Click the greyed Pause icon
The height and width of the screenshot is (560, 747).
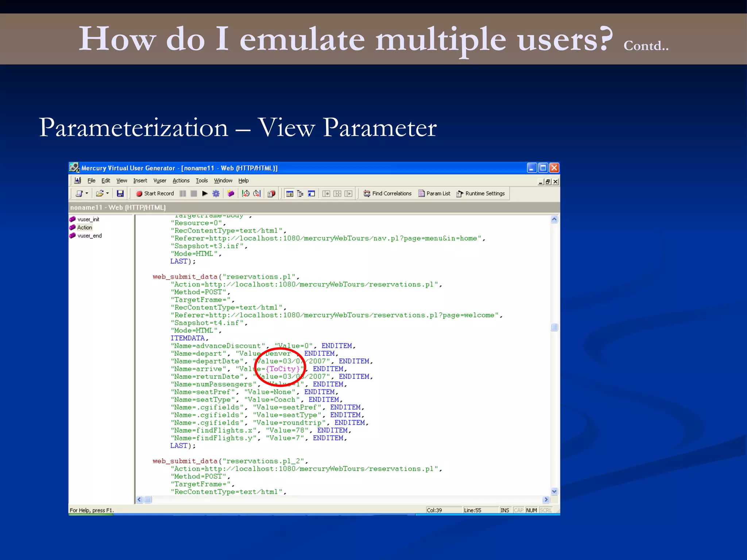pos(183,194)
